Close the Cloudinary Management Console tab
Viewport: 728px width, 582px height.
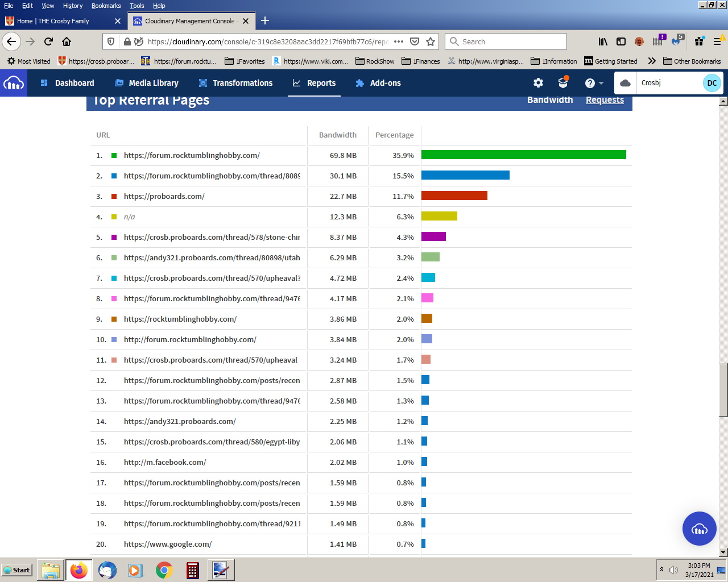[x=246, y=21]
